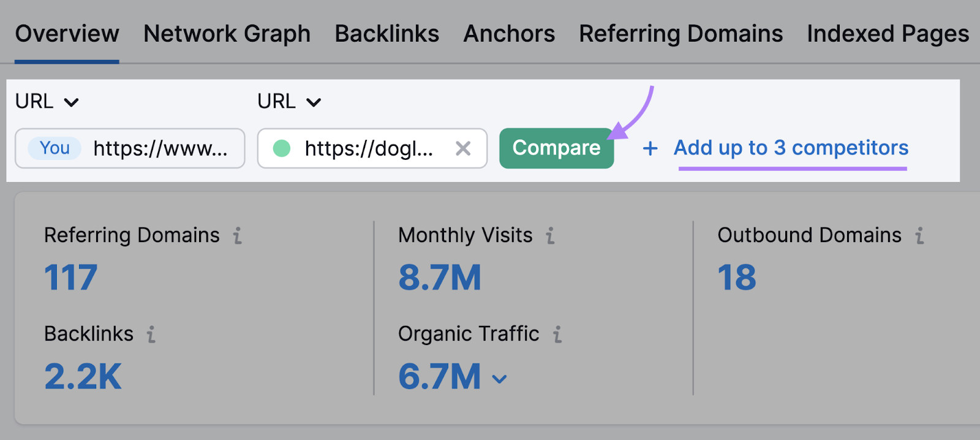Click the info icon next to Referring Domains
Viewport: 980px width, 440px height.
pos(238,235)
